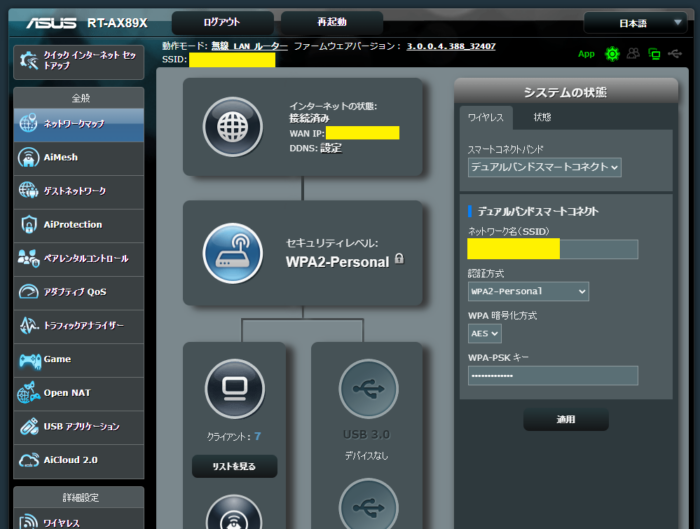Switch to the 状態 tab in system status
The height and width of the screenshot is (529, 700).
pos(542,117)
